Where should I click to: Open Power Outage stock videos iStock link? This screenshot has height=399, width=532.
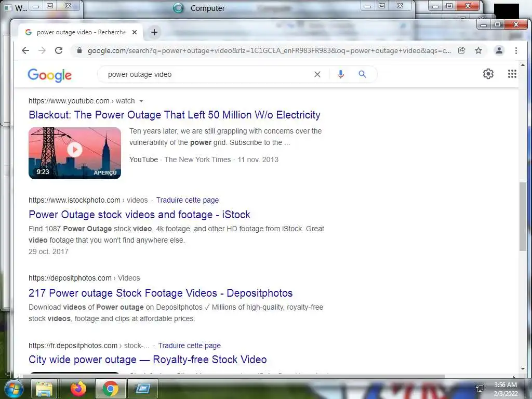coord(139,215)
